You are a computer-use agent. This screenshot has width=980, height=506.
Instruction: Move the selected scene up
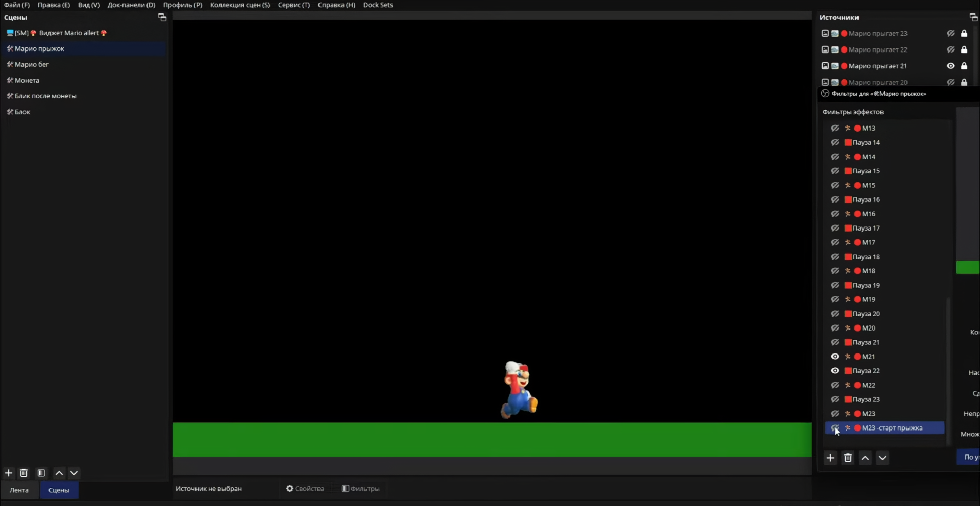click(59, 473)
